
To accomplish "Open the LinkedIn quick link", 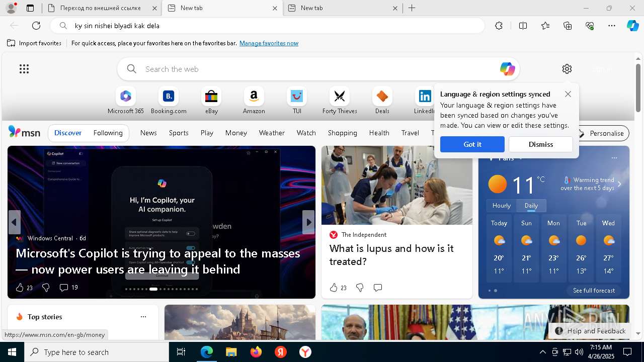I will pyautogui.click(x=425, y=101).
